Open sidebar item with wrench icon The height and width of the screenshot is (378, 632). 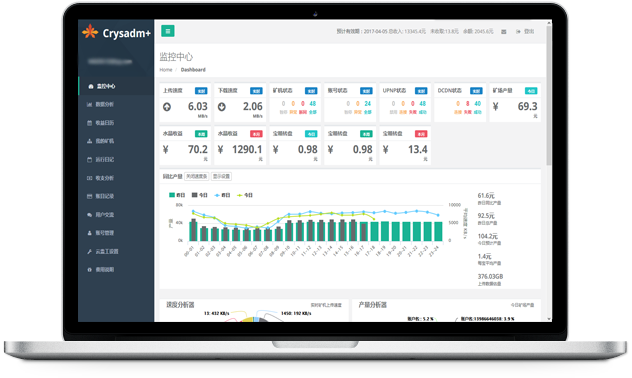point(116,251)
